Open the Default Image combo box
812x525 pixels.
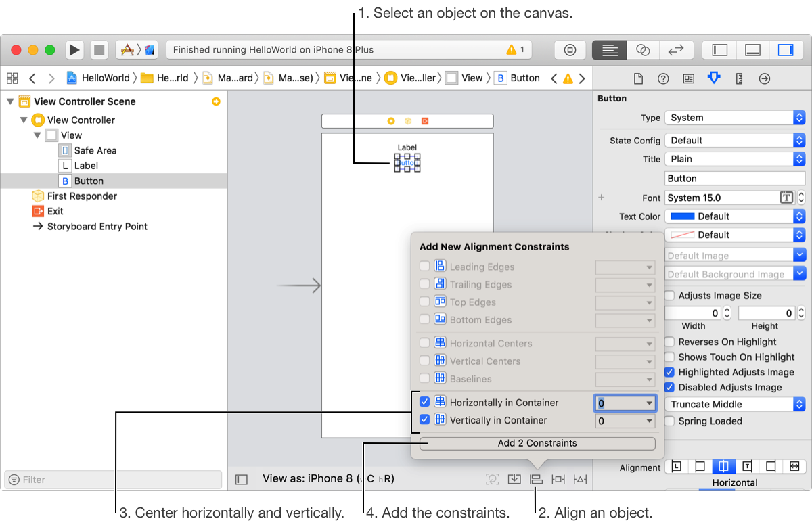[735, 256]
